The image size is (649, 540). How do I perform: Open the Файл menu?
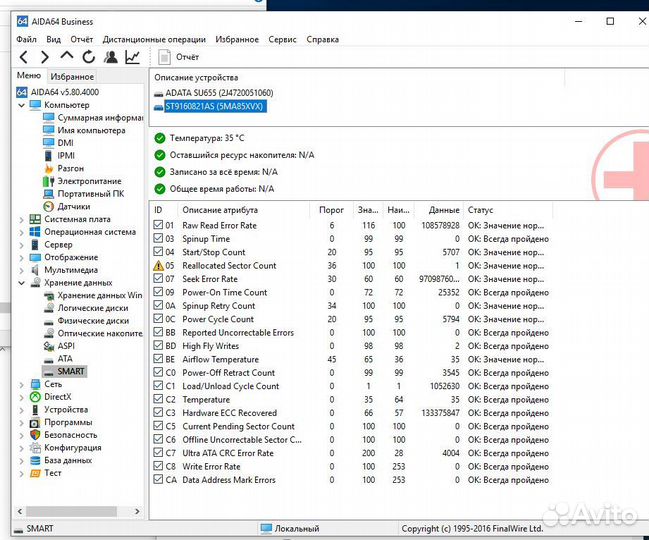click(x=26, y=39)
